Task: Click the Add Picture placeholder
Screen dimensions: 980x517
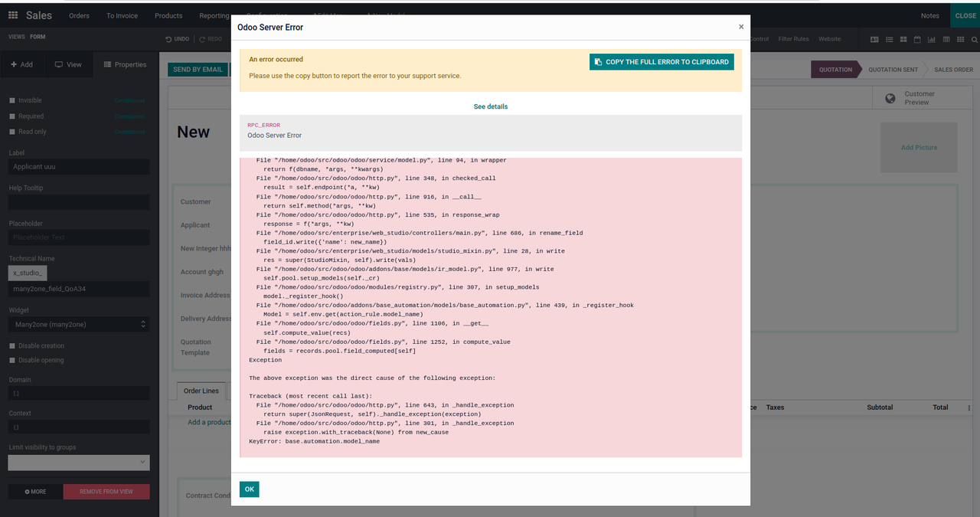Action: pyautogui.click(x=919, y=147)
